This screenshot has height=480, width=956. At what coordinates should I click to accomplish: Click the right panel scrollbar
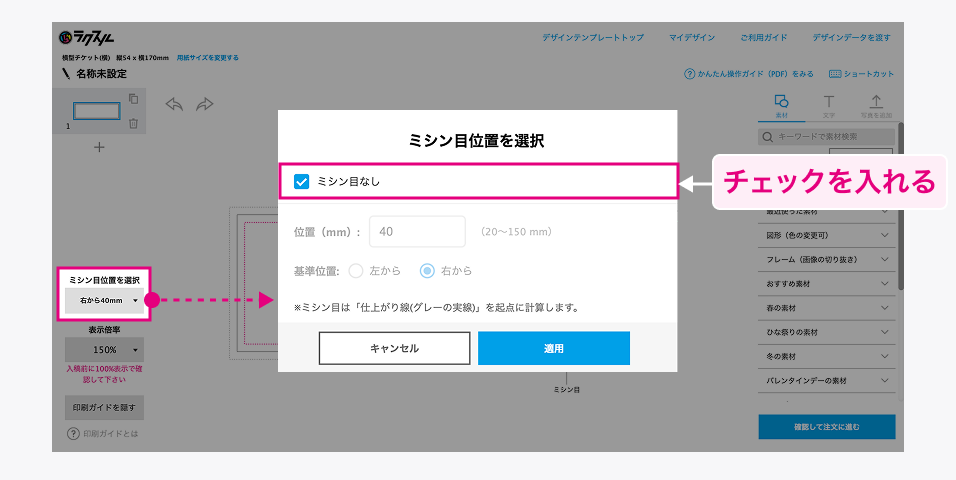coord(900,207)
